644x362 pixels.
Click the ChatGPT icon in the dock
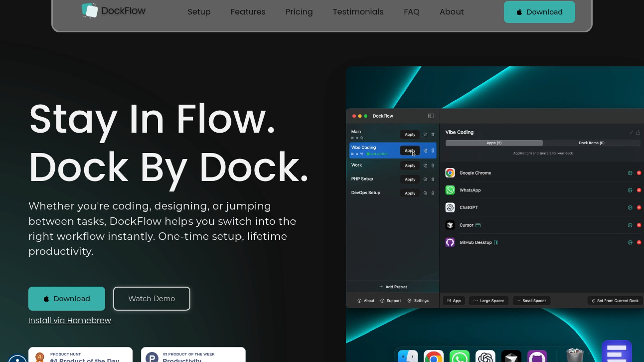(485, 356)
